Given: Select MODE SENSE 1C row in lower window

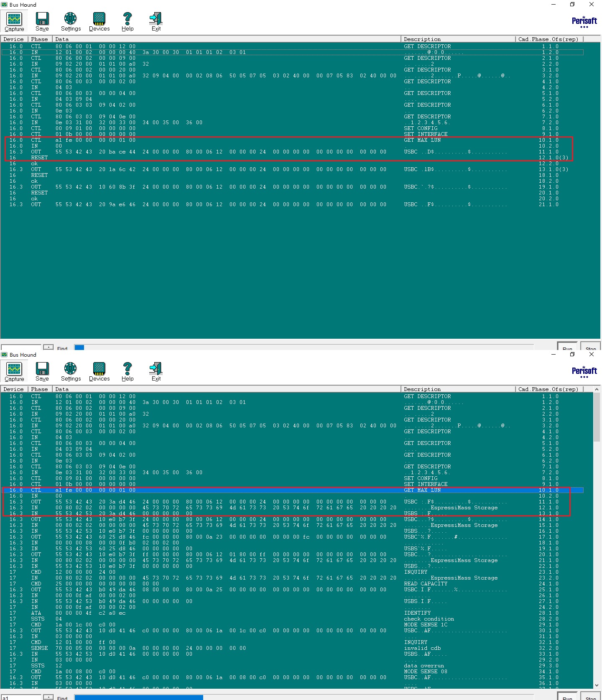Looking at the screenshot, I should click(292, 625).
